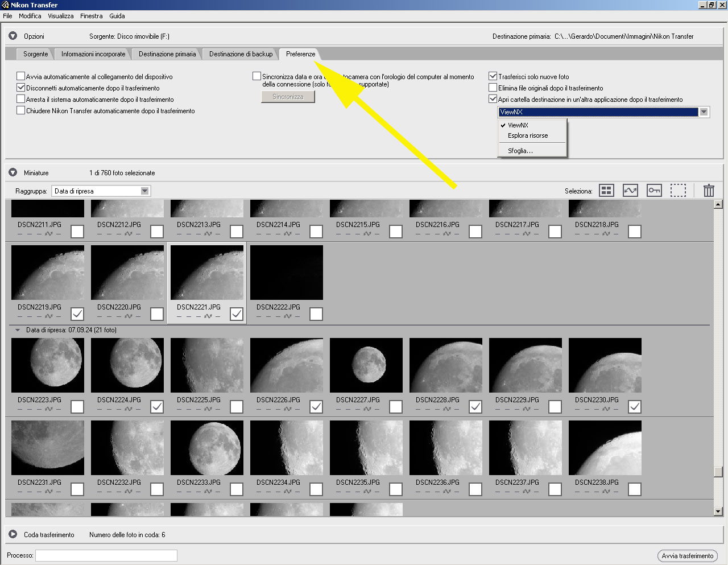The width and height of the screenshot is (728, 565).
Task: Select the DSCN2233.JPG full moon thumbnail
Action: tap(207, 448)
